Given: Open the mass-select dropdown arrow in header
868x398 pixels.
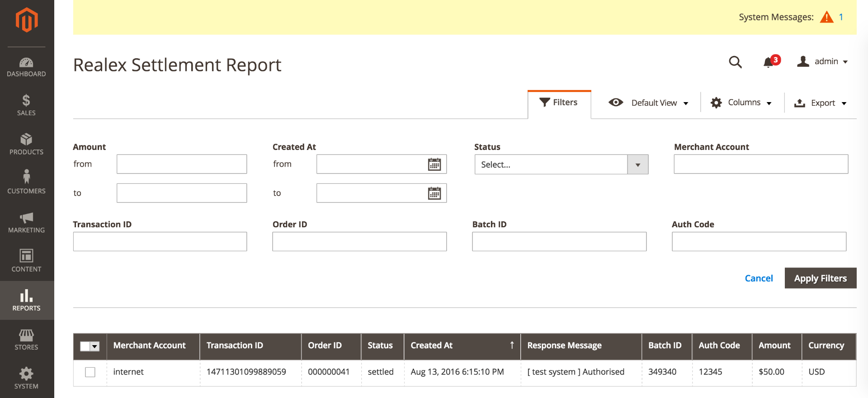Looking at the screenshot, I should [x=95, y=346].
